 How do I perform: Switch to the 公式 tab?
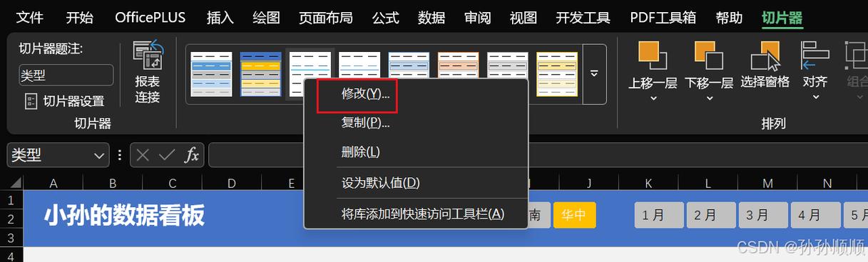pyautogui.click(x=385, y=17)
